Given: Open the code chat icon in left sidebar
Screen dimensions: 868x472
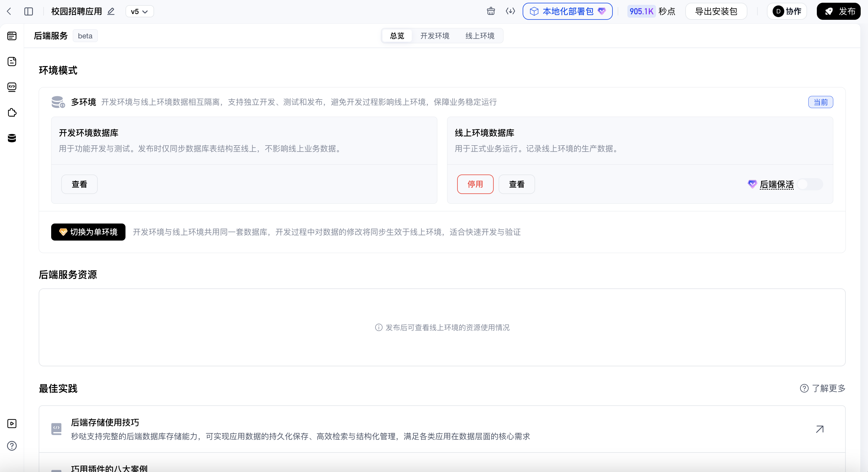Looking at the screenshot, I should click(12, 87).
